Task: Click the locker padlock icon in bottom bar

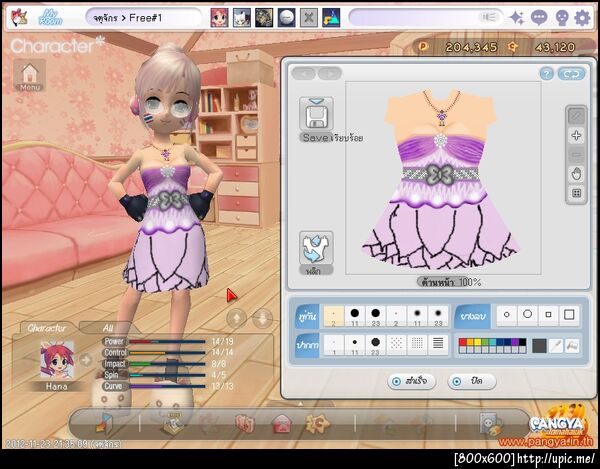Action: pyautogui.click(x=491, y=424)
